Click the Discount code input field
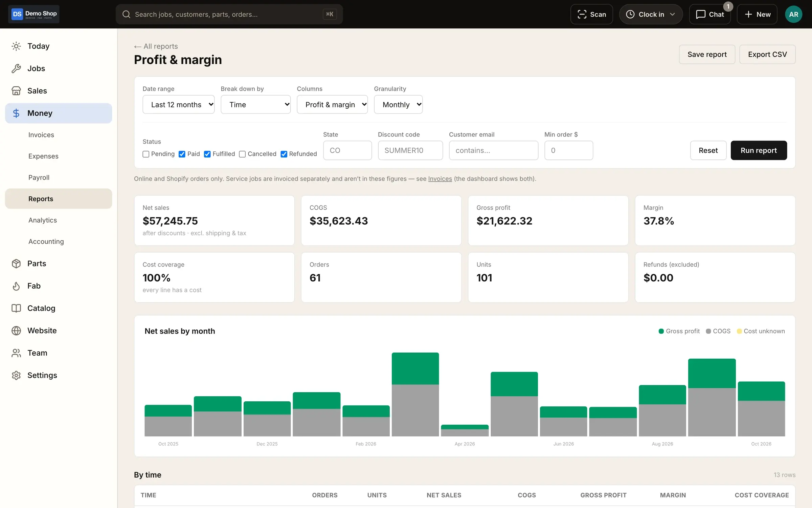 click(x=410, y=150)
